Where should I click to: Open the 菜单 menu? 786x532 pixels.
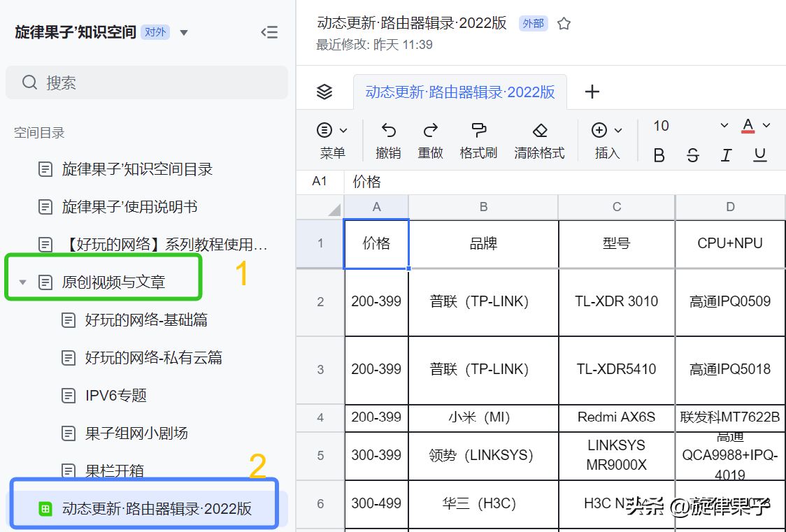tap(332, 141)
